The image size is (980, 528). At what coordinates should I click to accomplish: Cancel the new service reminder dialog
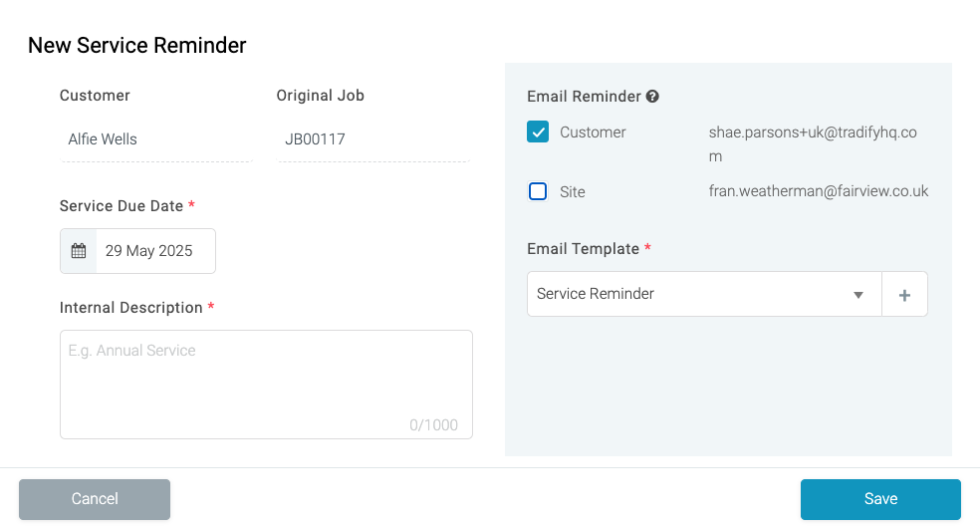tap(95, 499)
